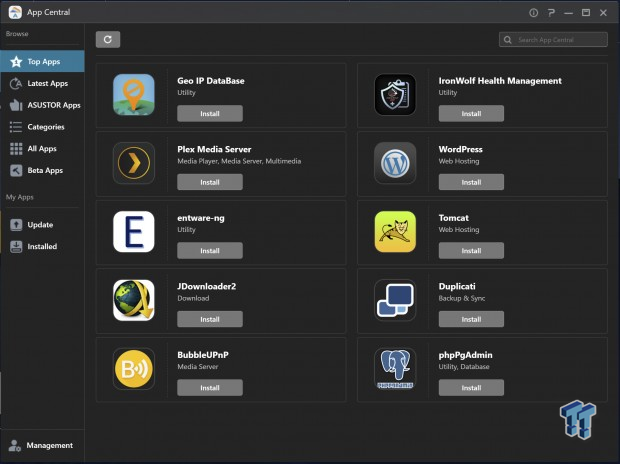The image size is (620, 464).
Task: Click the Duplicati title text
Action: click(457, 286)
